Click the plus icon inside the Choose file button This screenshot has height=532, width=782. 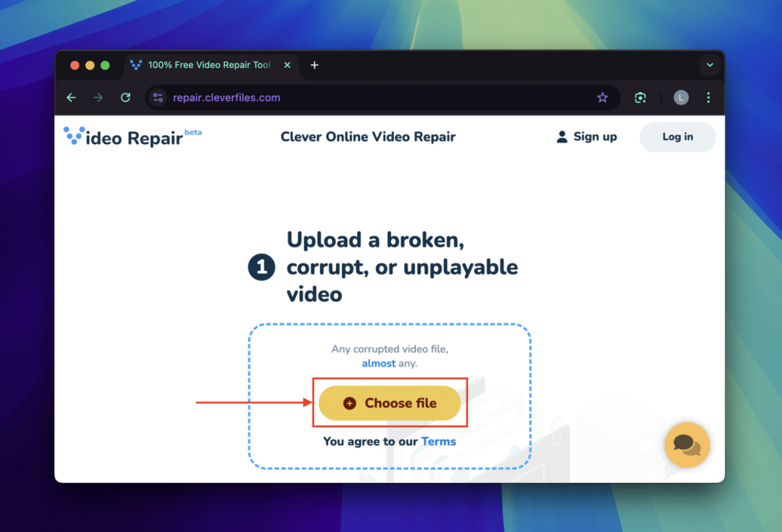coord(351,402)
